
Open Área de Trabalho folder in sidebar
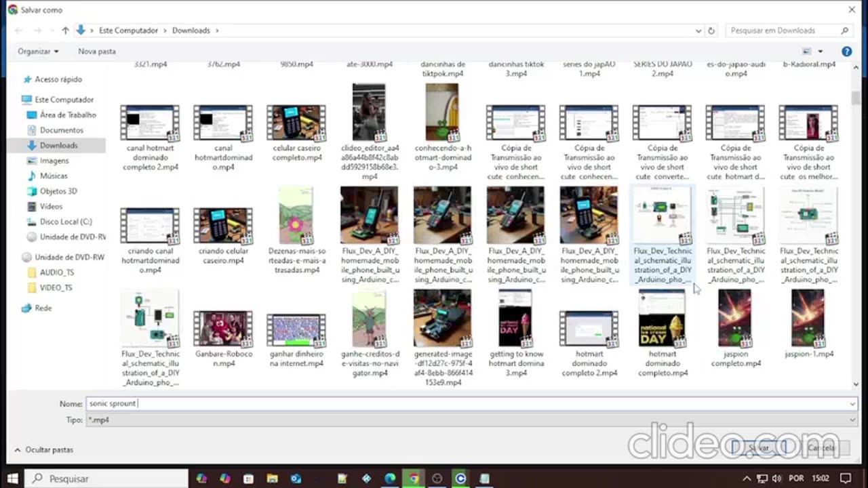pos(68,115)
